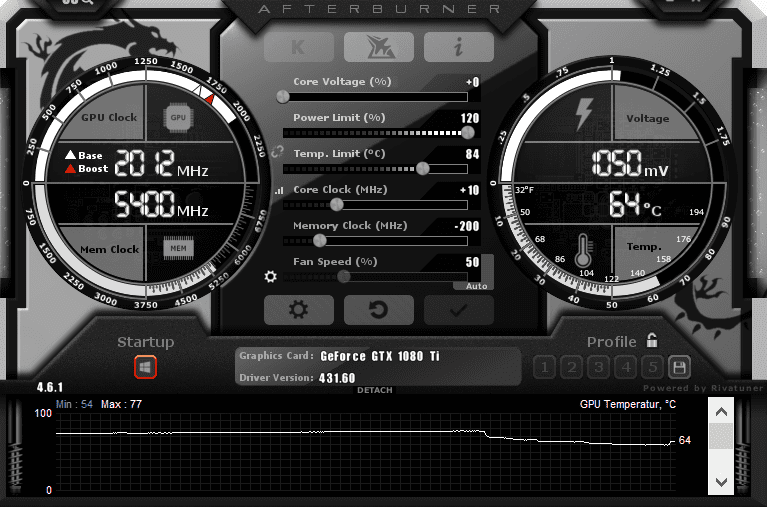This screenshot has width=767, height=507.
Task: Click the Temp. Limit value 84
Action: pyautogui.click(x=473, y=154)
